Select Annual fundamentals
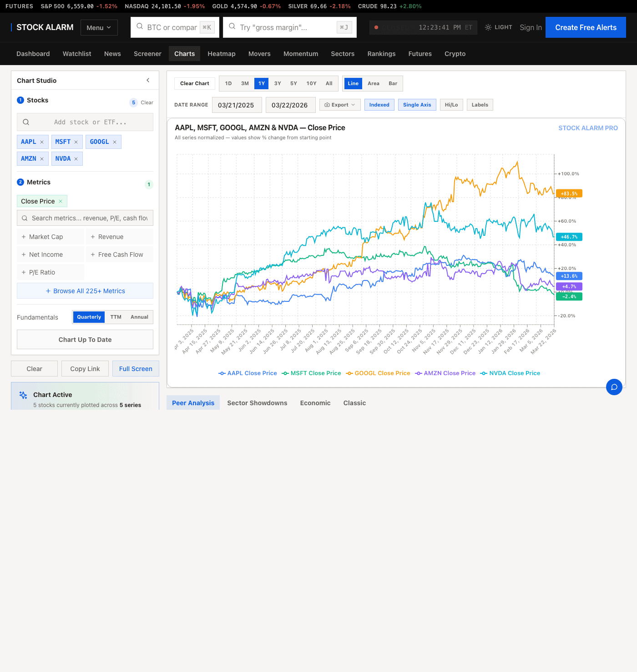Viewport: 637px width, 672px height. coord(139,317)
